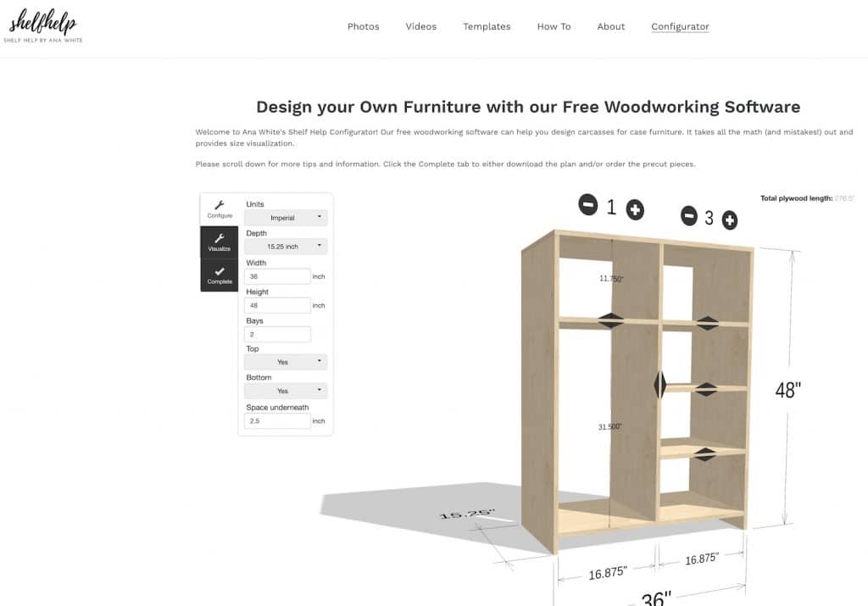868x606 pixels.
Task: Click the left bay shelf height handle
Action: coord(610,320)
